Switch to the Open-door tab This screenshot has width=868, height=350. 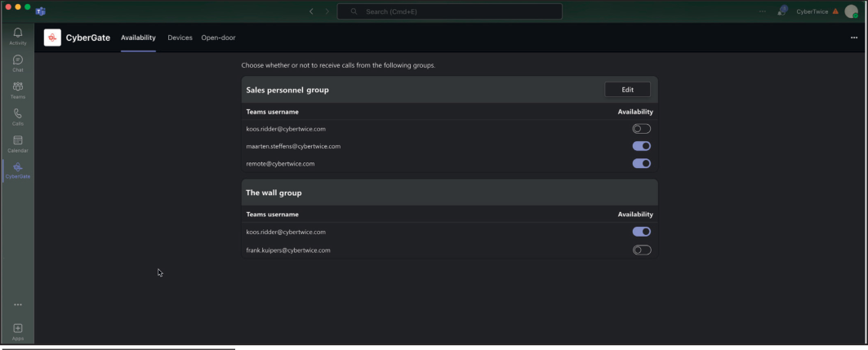(218, 38)
